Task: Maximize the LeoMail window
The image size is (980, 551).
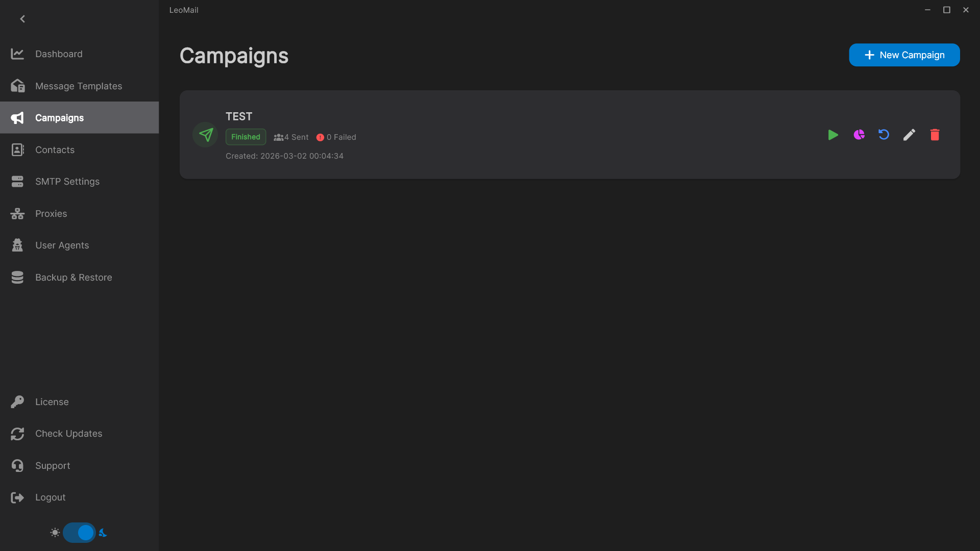Action: click(947, 10)
